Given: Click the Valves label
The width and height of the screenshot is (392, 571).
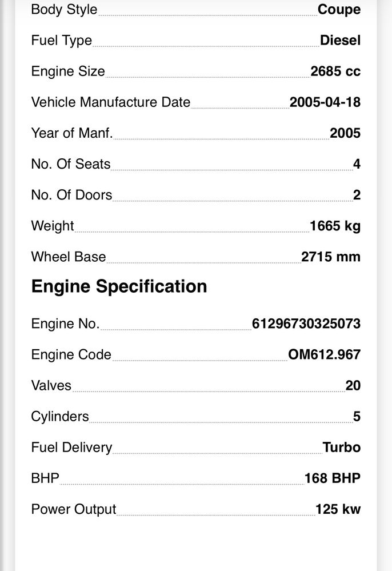Looking at the screenshot, I should pyautogui.click(x=51, y=386).
